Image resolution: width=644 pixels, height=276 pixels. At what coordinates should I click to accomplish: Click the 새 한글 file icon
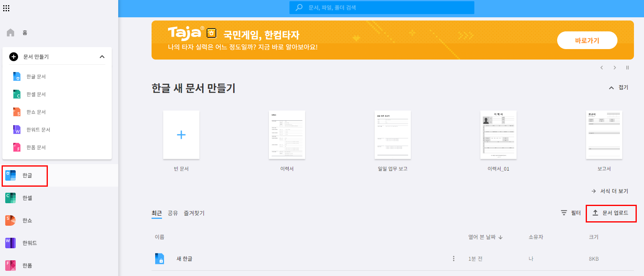click(x=160, y=258)
